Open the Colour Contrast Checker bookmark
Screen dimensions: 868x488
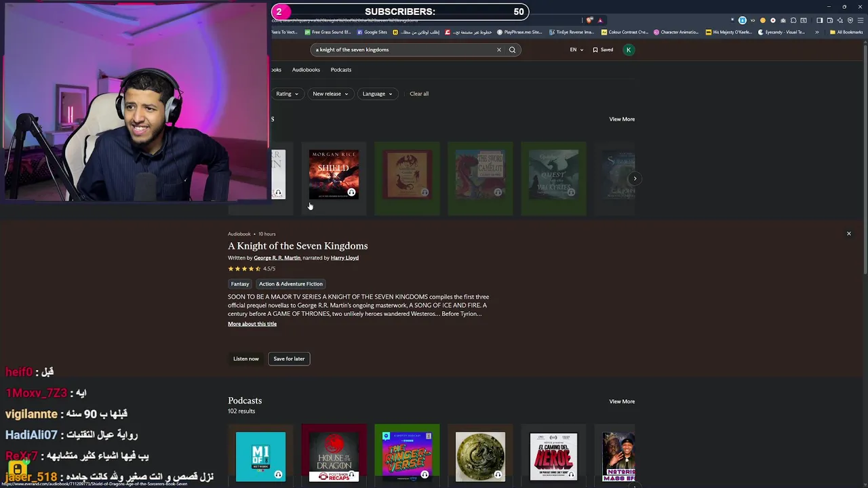pyautogui.click(x=625, y=32)
